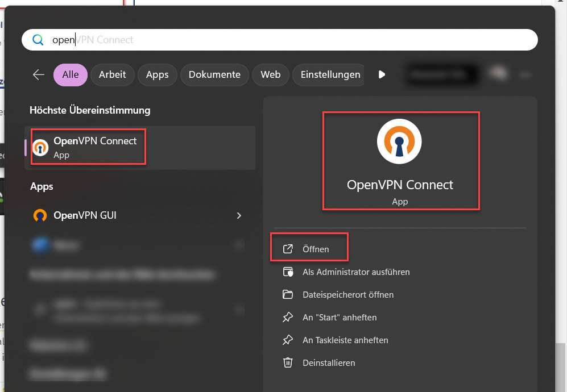
Task: Choose Als Administrator ausführen
Action: pos(346,272)
